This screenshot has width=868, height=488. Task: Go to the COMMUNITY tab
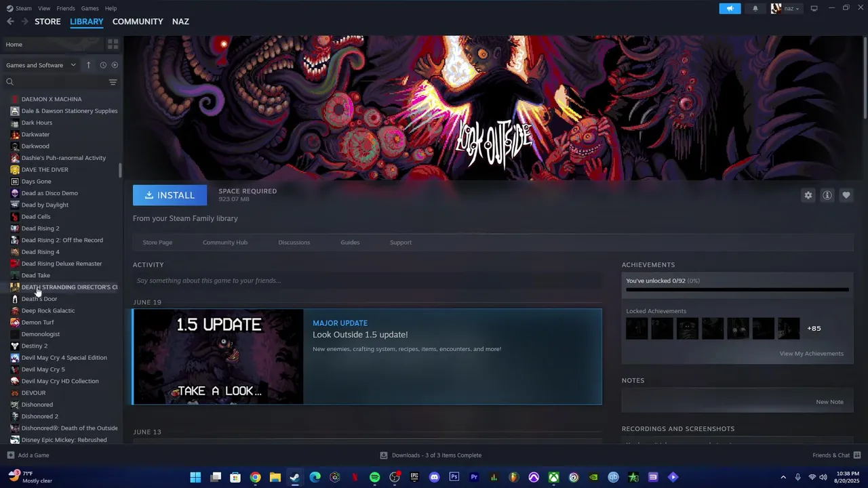138,22
